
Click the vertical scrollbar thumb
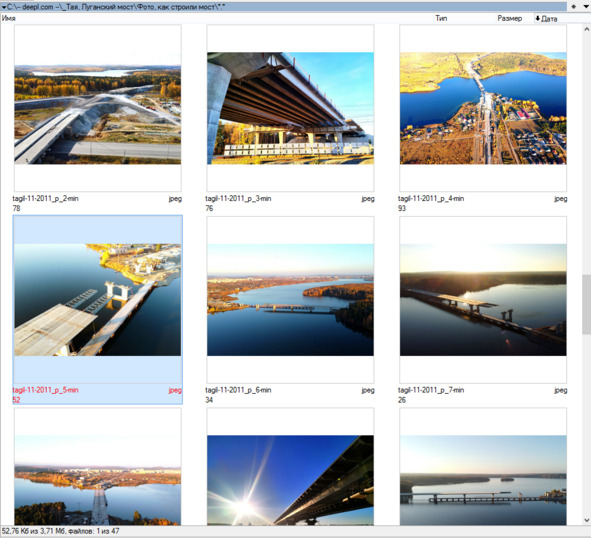point(586,304)
